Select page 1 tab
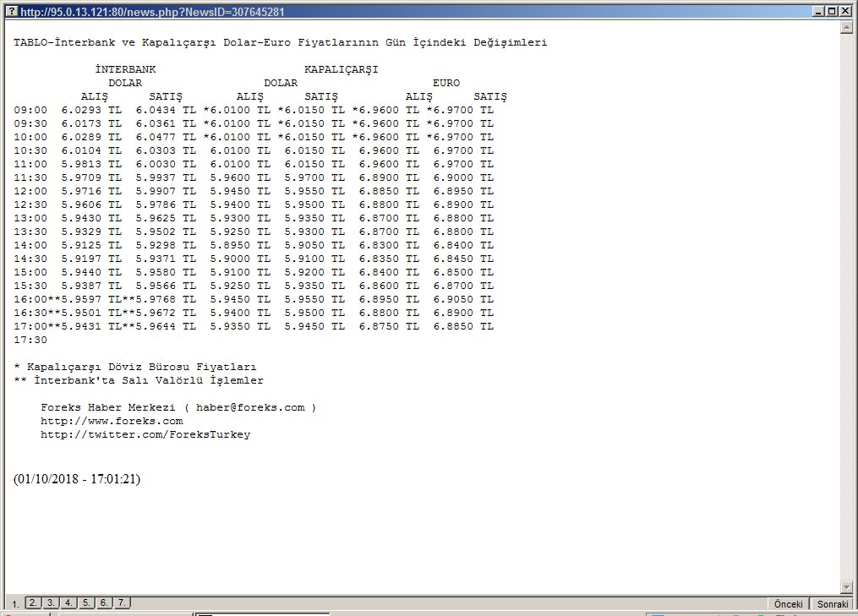The image size is (858, 616). click(x=15, y=603)
